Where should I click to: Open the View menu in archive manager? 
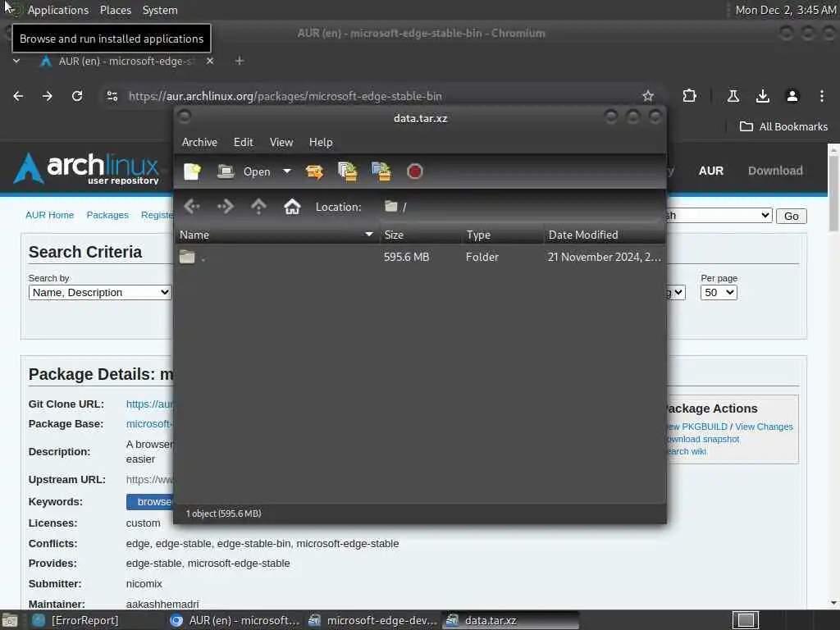(281, 142)
